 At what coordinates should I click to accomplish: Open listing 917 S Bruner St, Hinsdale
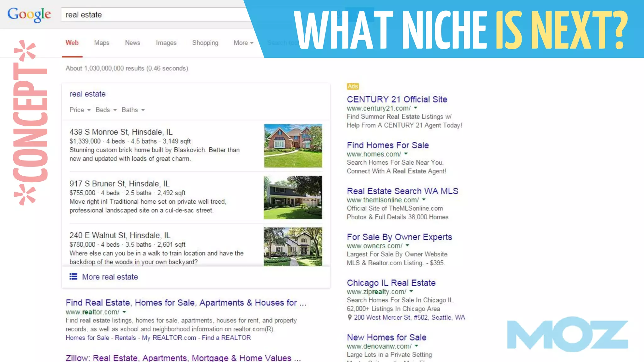pos(119,184)
